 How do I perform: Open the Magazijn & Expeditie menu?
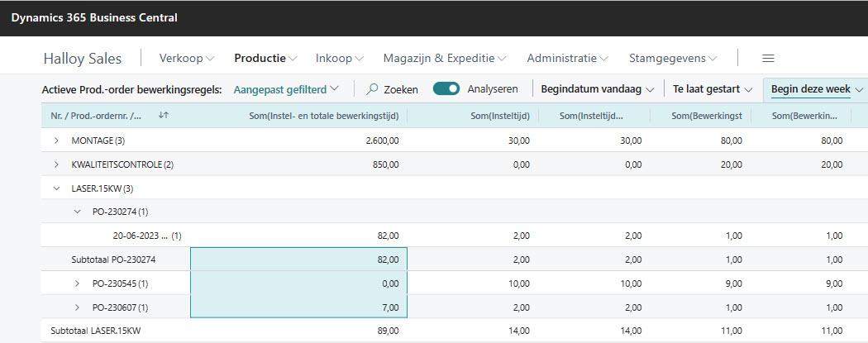point(444,59)
